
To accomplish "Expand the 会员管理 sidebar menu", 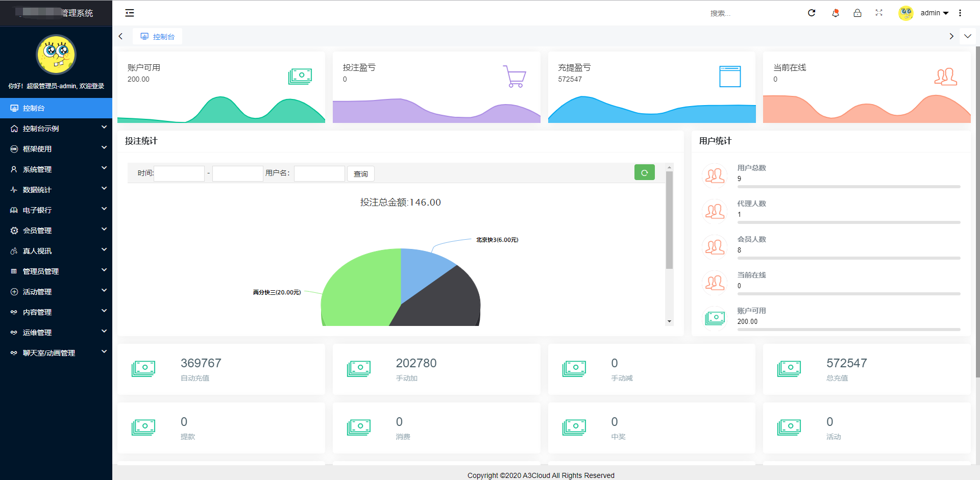I will click(x=56, y=231).
